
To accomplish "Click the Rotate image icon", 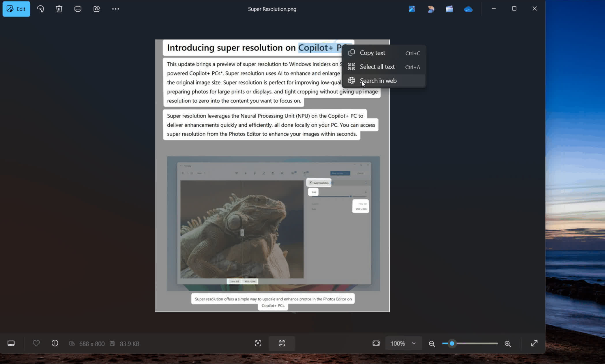I will 40,9.
